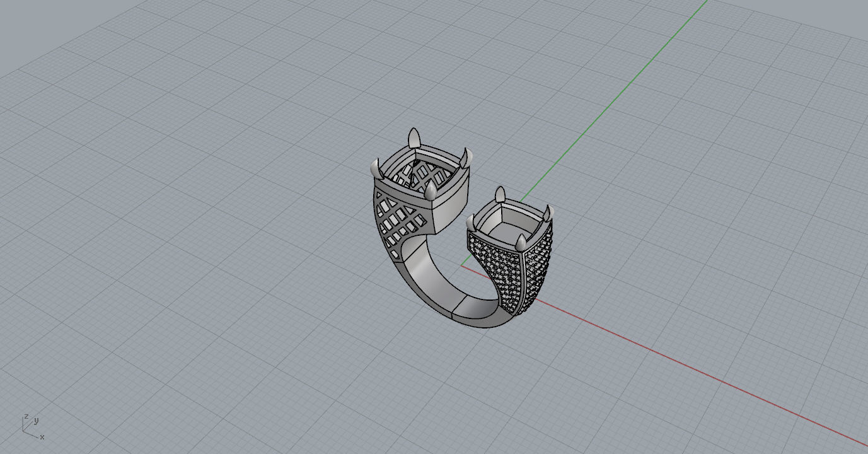Pick the larger cushion bezel's top rear prong
Screen dimensions: 868x454
[414, 137]
